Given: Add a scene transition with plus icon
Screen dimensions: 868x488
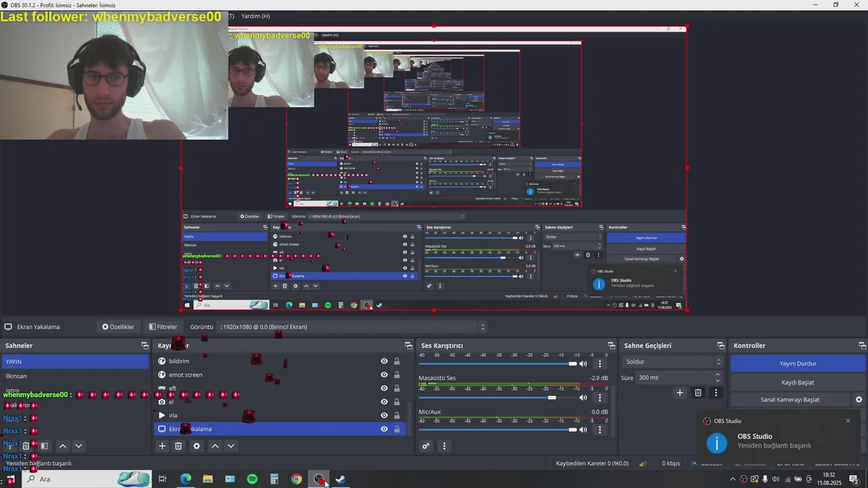Looking at the screenshot, I should tap(680, 392).
